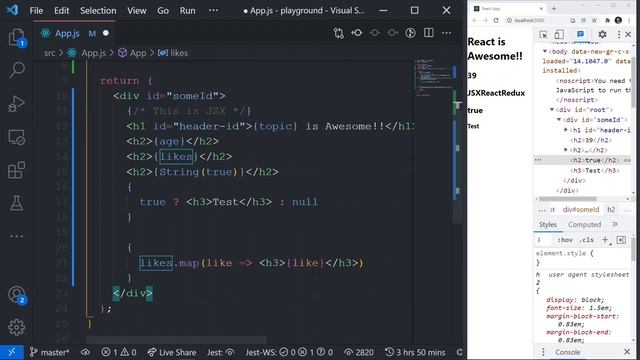640x360 pixels.
Task: Open the Search view in VS Code
Action: coord(16,70)
